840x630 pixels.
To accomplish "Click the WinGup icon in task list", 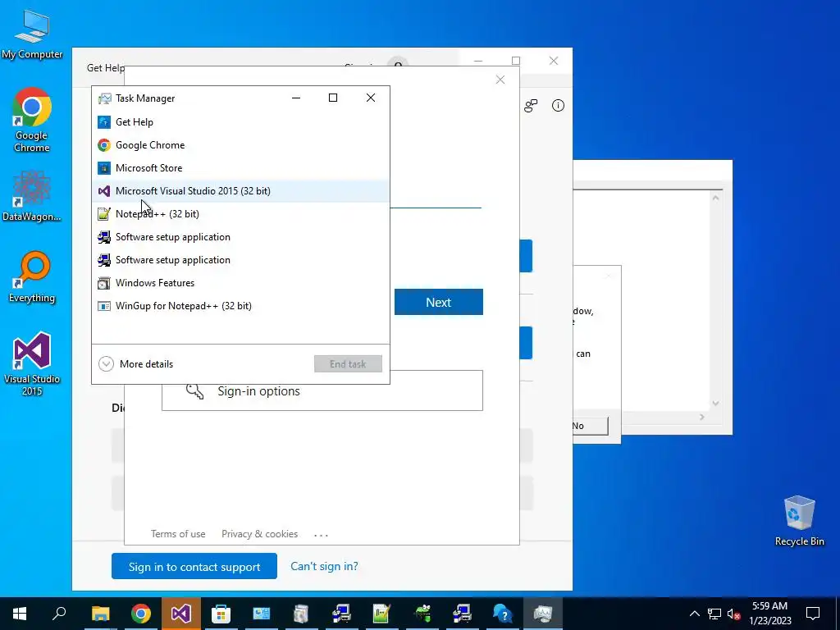I will point(104,307).
